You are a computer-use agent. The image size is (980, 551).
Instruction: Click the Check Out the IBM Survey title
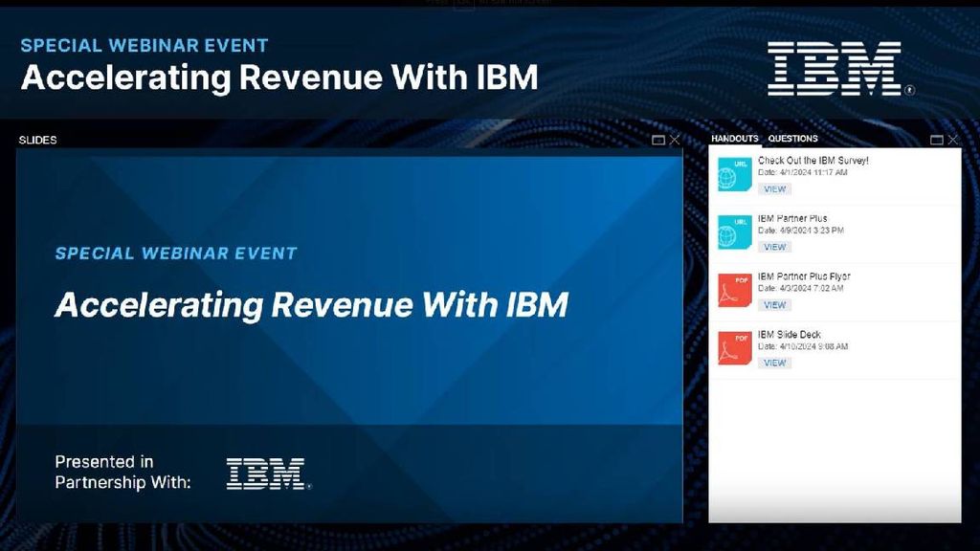[813, 161]
